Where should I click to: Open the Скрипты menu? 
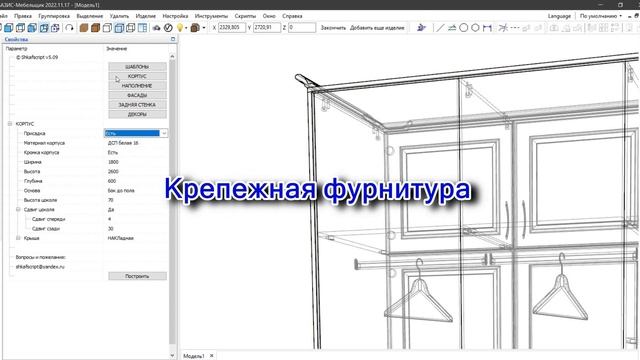click(x=245, y=16)
